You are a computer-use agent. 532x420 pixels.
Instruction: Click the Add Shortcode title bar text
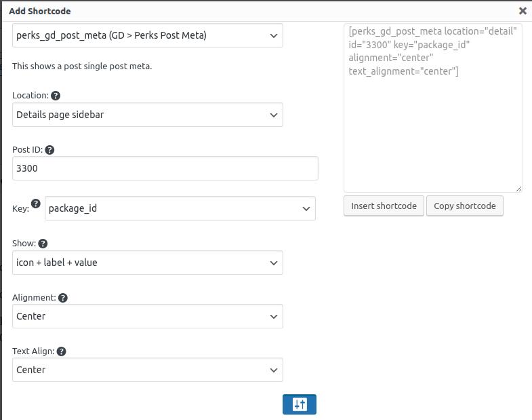40,11
